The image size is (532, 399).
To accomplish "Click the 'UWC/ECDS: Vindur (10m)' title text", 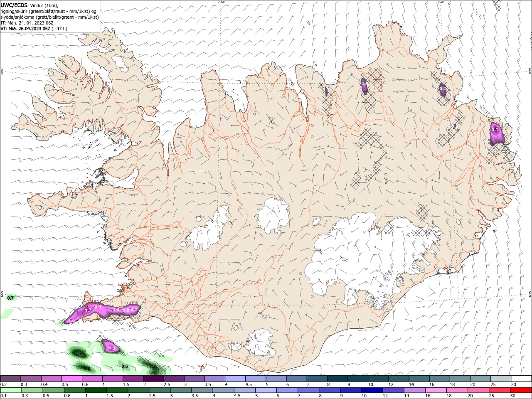I will (x=30, y=5).
